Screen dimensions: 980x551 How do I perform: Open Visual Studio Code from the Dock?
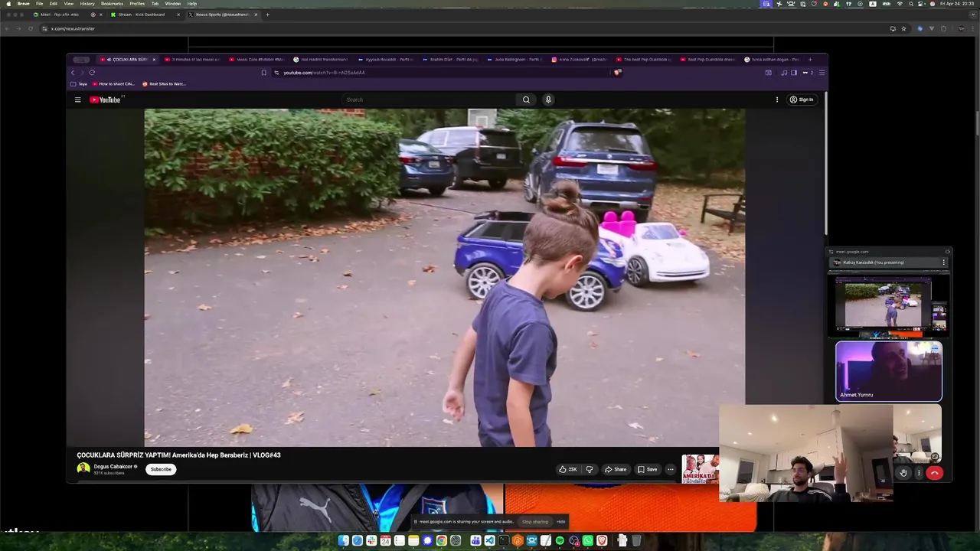(x=489, y=541)
